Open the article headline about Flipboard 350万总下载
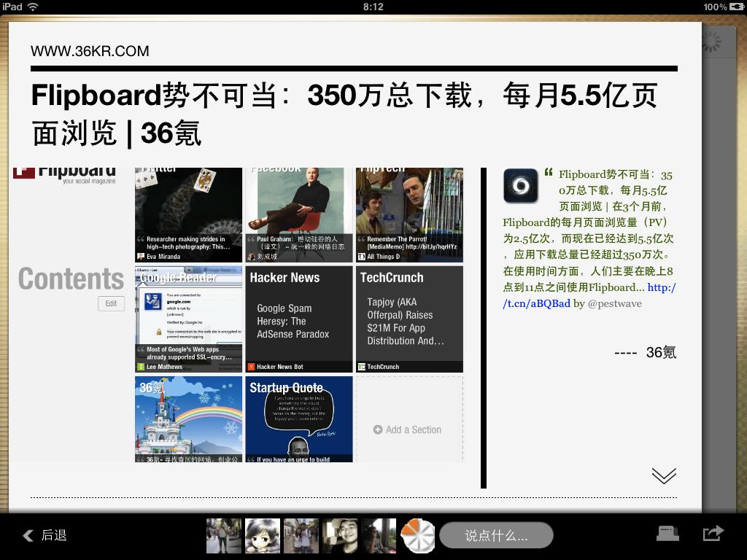747x560 pixels. click(x=344, y=114)
